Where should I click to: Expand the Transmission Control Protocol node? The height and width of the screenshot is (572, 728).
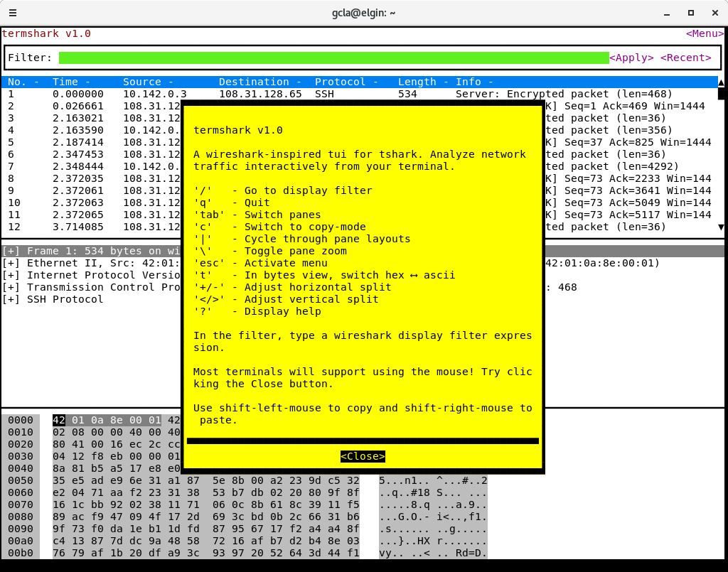click(x=11, y=287)
